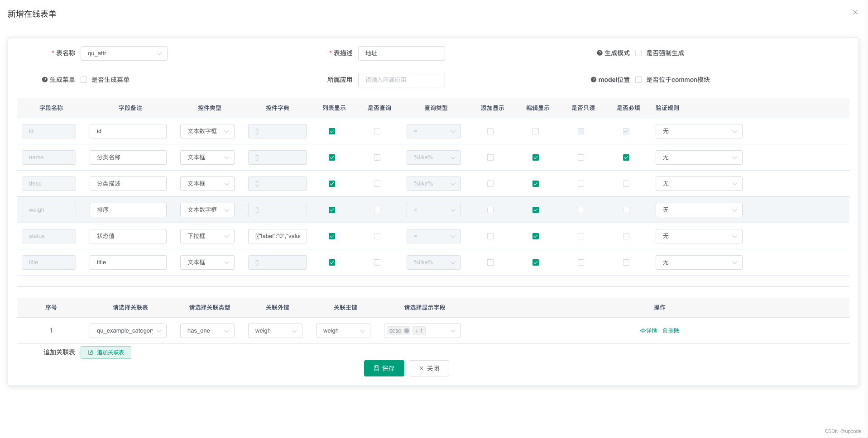Click the 所属应用 input field
Viewport: 868px width, 438px height.
pyautogui.click(x=401, y=80)
